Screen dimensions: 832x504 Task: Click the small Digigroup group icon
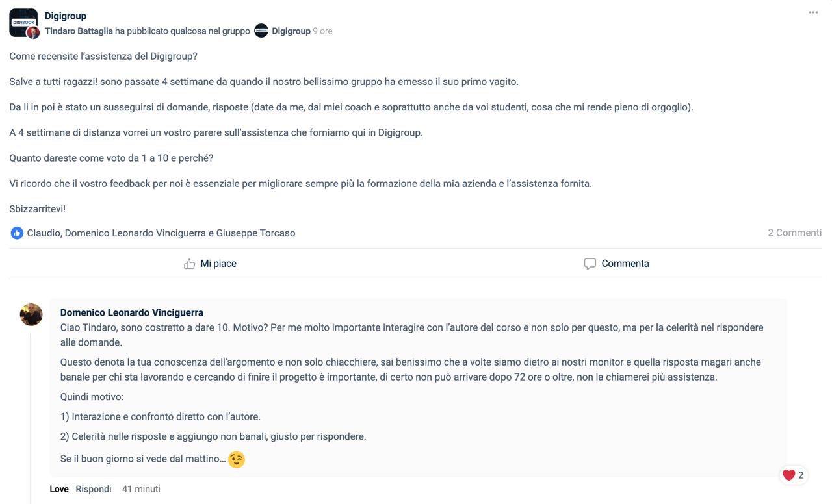point(261,31)
